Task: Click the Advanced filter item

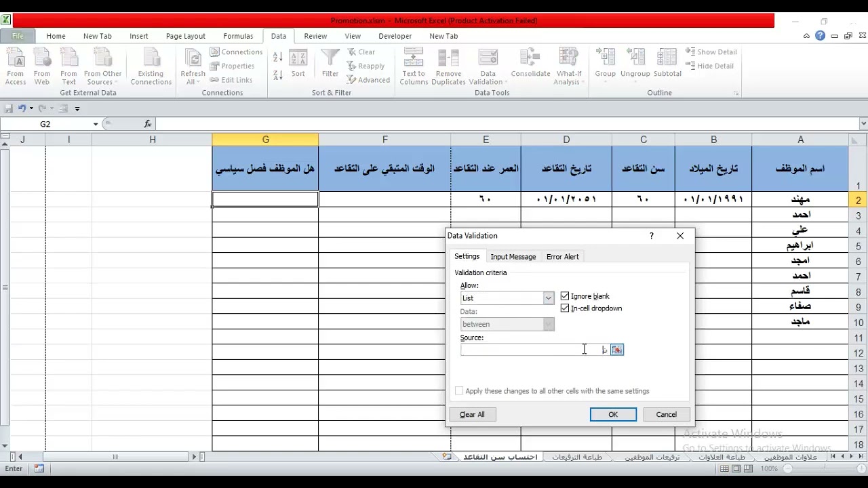Action: click(368, 80)
